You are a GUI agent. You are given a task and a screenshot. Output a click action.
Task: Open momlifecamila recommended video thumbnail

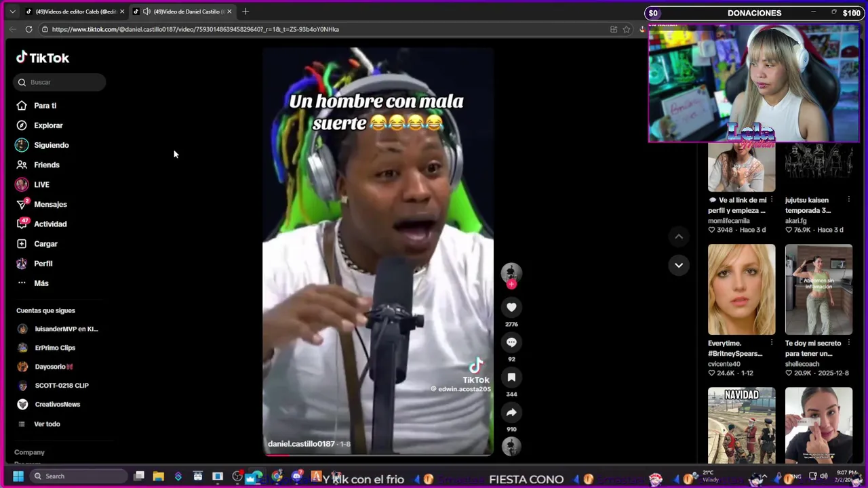[x=741, y=167]
